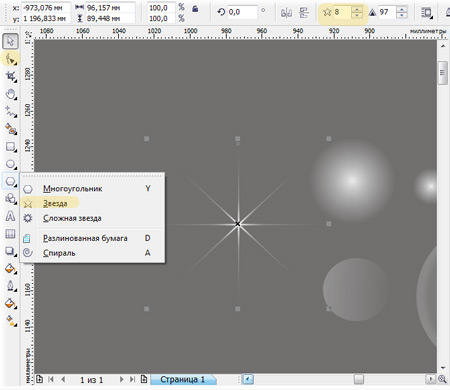Click the next page arrow button
The width and height of the screenshot is (450, 390).
click(x=122, y=379)
